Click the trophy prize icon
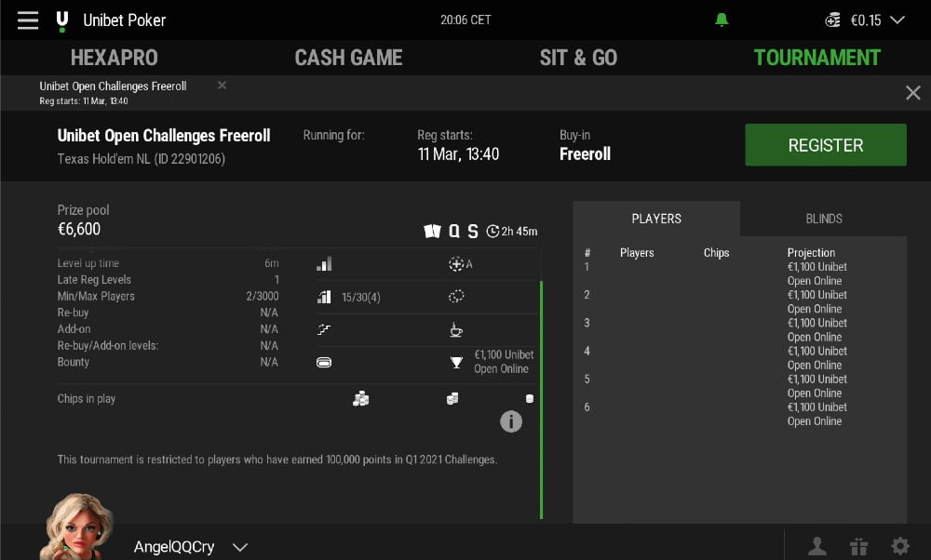Screen dimensions: 931x560 click(x=456, y=362)
